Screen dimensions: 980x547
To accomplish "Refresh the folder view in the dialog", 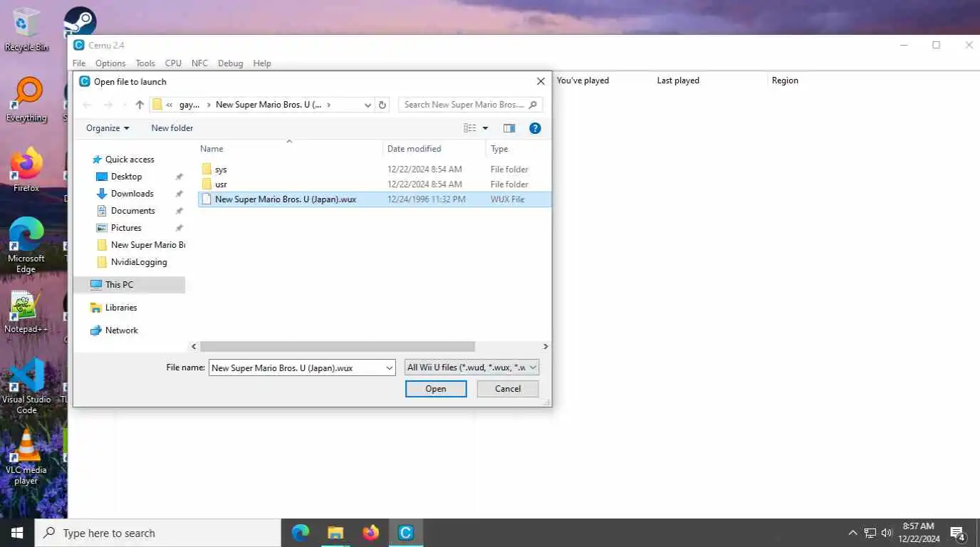I will (x=382, y=105).
